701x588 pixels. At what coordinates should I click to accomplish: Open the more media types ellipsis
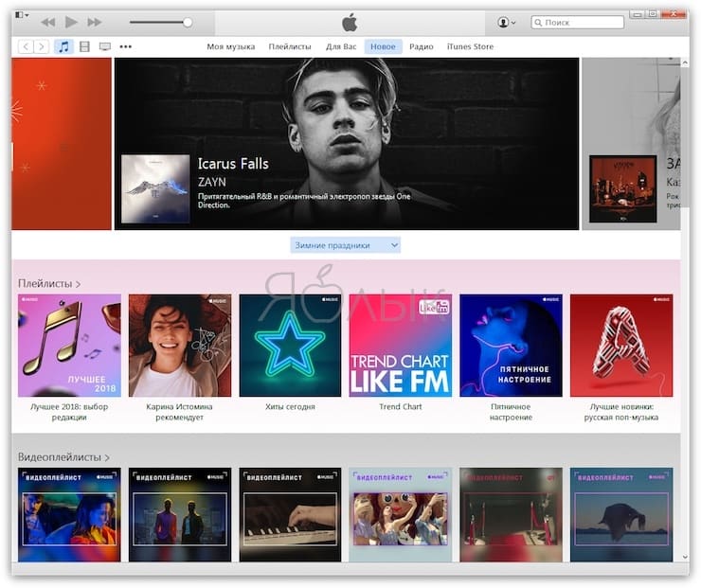[x=126, y=46]
